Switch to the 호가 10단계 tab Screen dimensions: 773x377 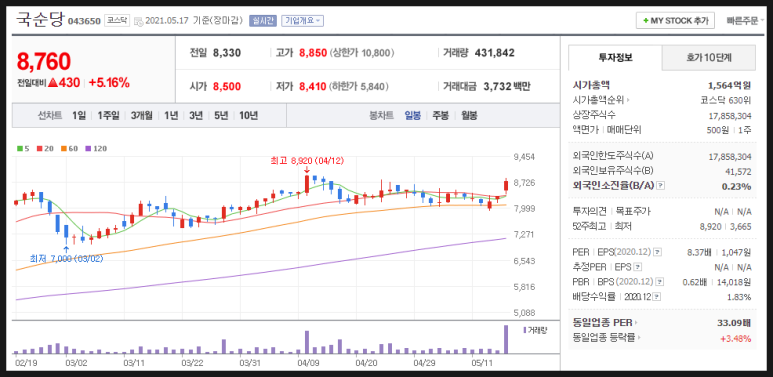click(708, 58)
